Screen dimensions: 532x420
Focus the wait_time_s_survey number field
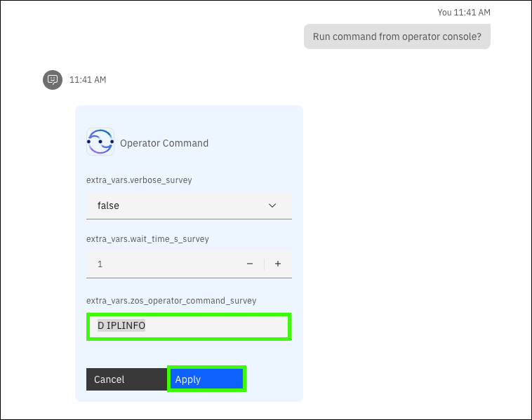(x=161, y=264)
